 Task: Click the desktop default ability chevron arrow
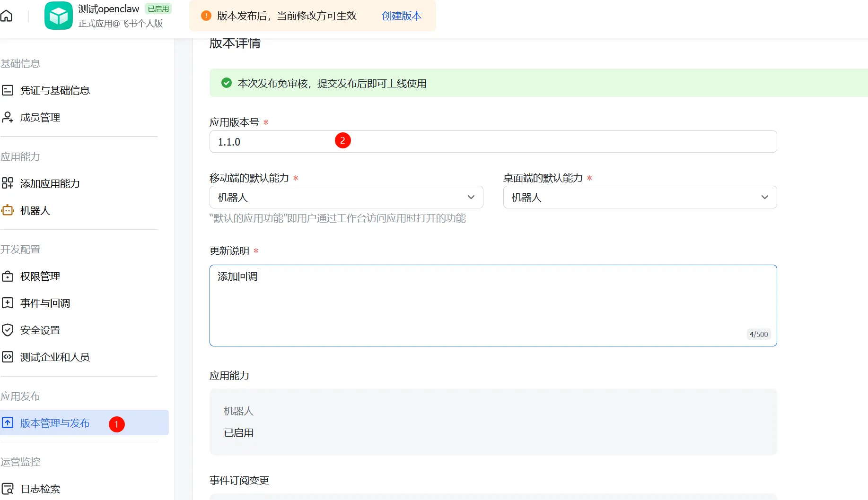pos(764,197)
